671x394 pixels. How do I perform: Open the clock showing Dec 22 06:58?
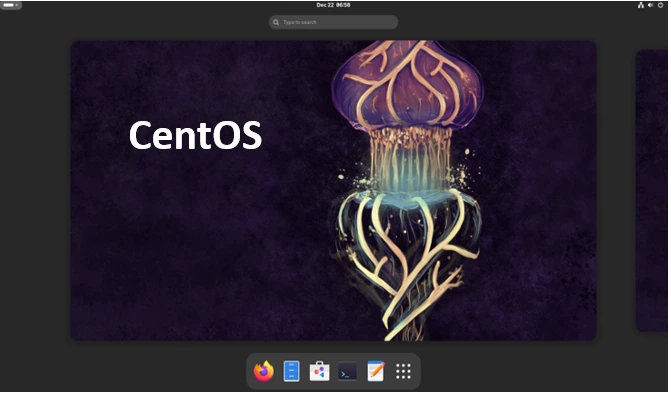click(334, 5)
